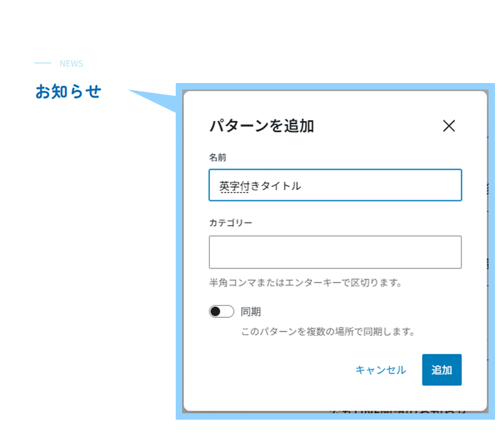Place cursor after タイトル in name field
The width and height of the screenshot is (504, 439).
point(302,186)
